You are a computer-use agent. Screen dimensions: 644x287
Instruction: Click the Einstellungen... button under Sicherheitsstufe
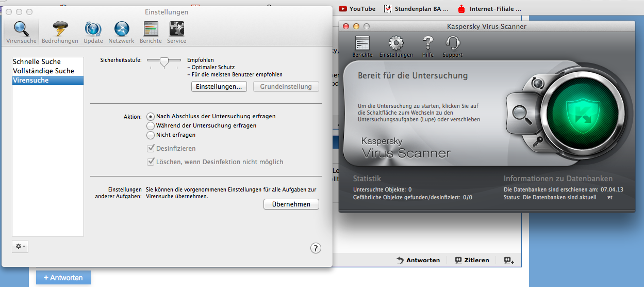pos(219,87)
